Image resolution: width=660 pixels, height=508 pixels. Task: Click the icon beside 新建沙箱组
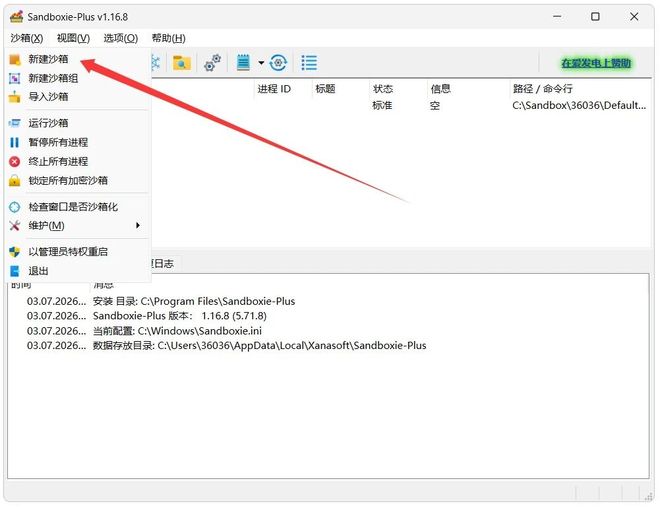(x=15, y=79)
